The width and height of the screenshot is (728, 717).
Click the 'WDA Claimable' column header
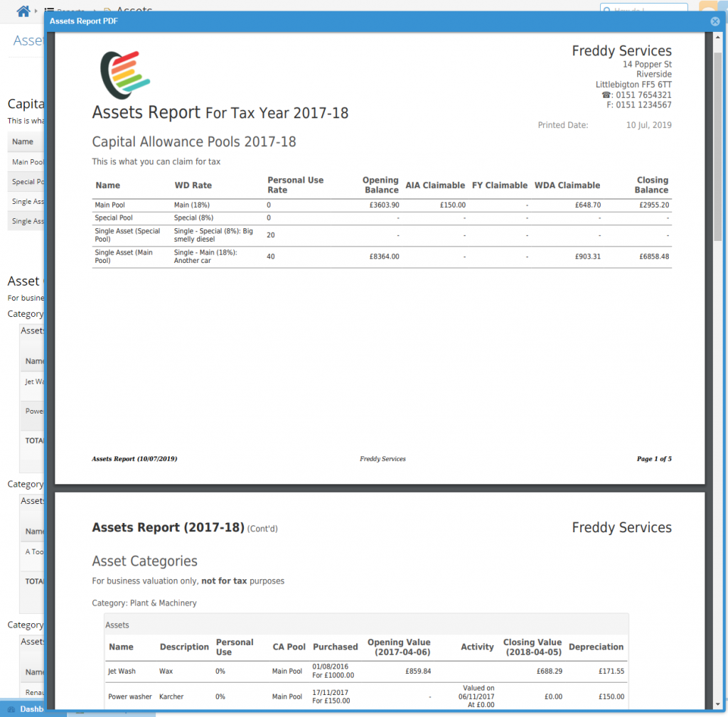click(567, 185)
